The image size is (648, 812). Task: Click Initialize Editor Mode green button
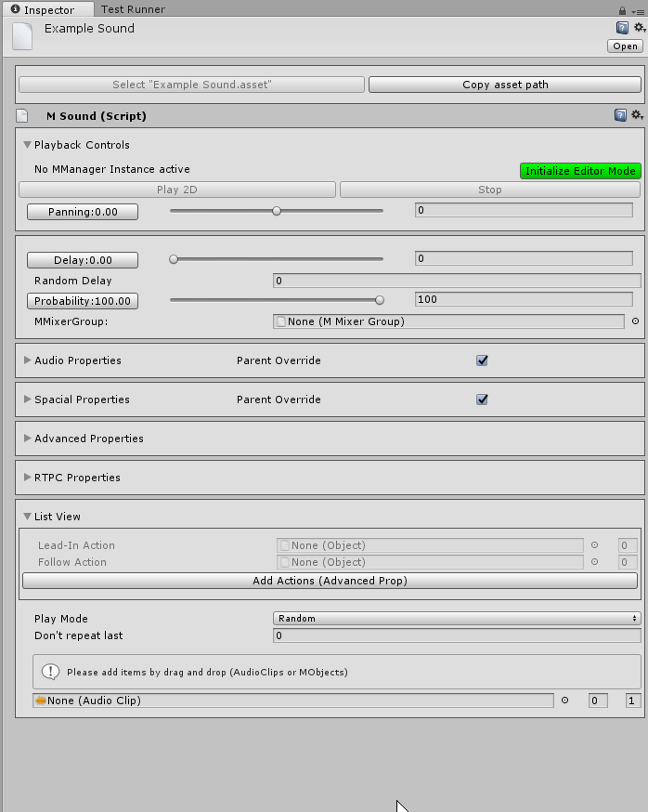[x=580, y=171]
